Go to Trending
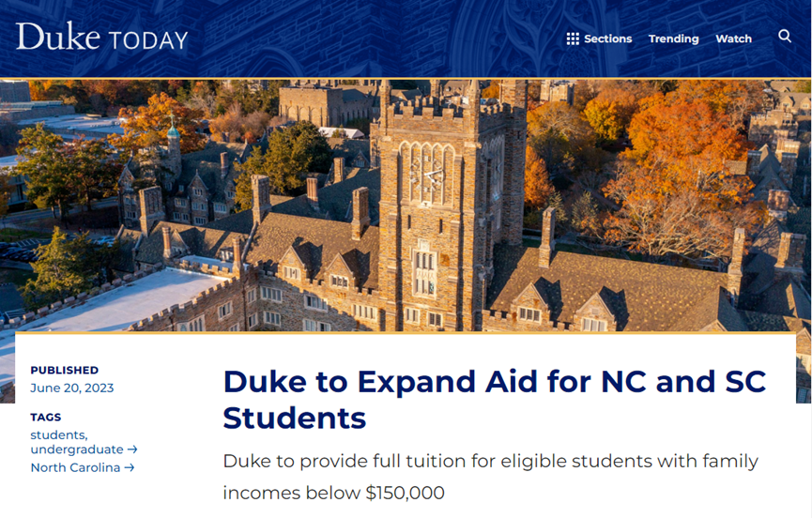 [x=673, y=38]
